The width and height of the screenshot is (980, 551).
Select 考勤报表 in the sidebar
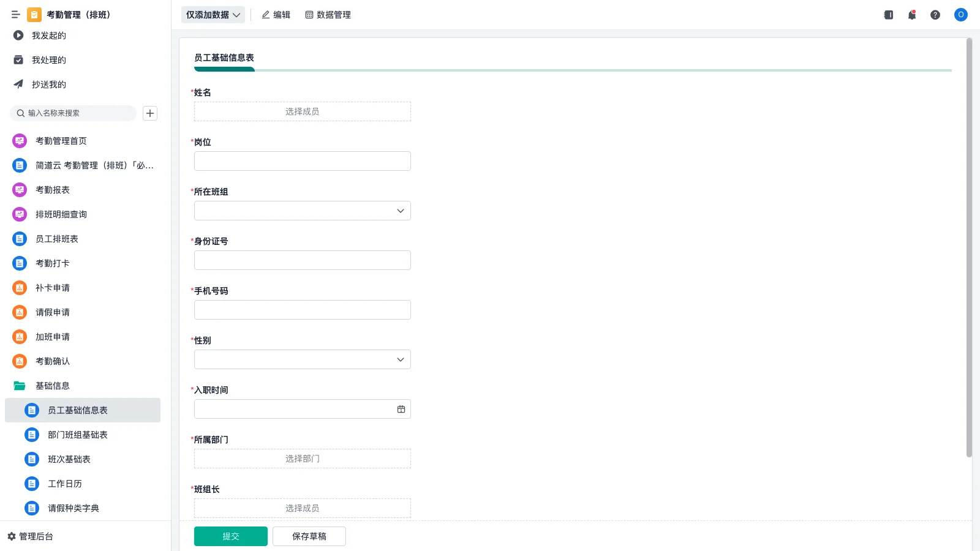(52, 190)
